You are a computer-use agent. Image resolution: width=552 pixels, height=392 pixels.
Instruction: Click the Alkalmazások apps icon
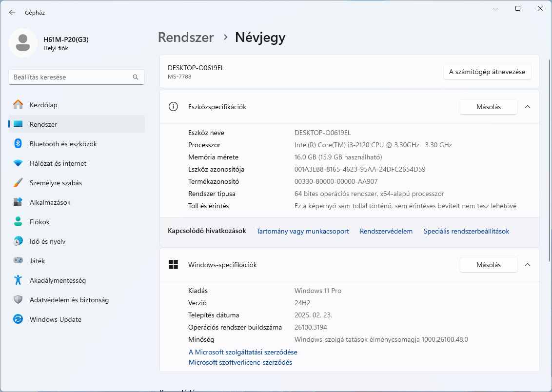coord(18,202)
